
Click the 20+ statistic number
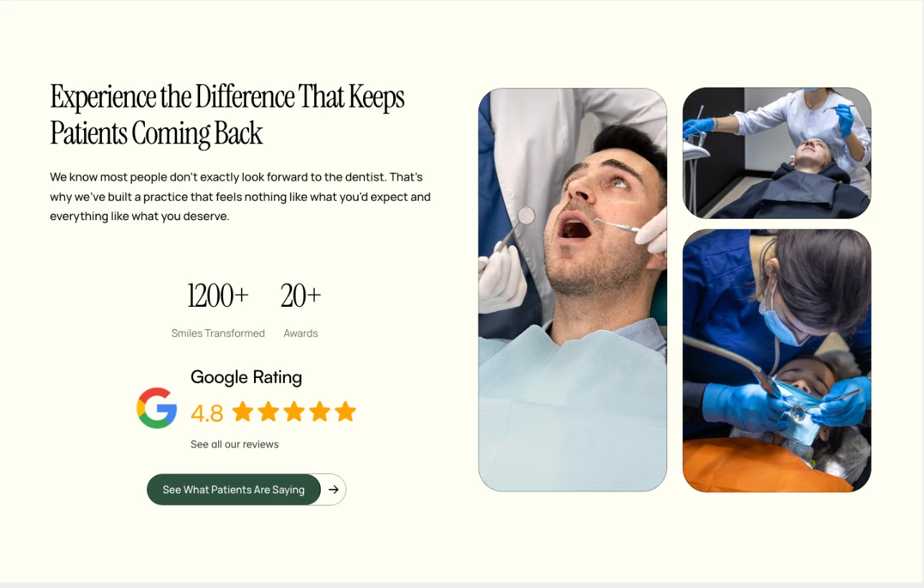click(x=301, y=295)
